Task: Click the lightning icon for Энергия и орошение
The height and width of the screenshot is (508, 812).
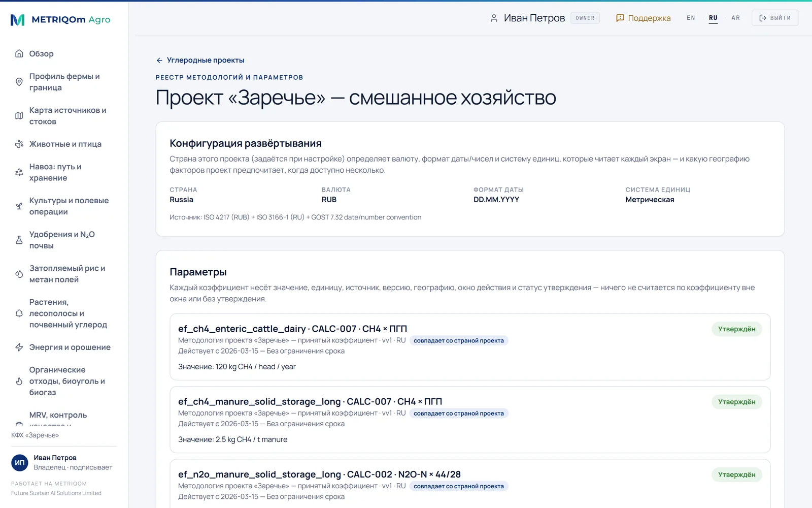Action: [x=19, y=347]
